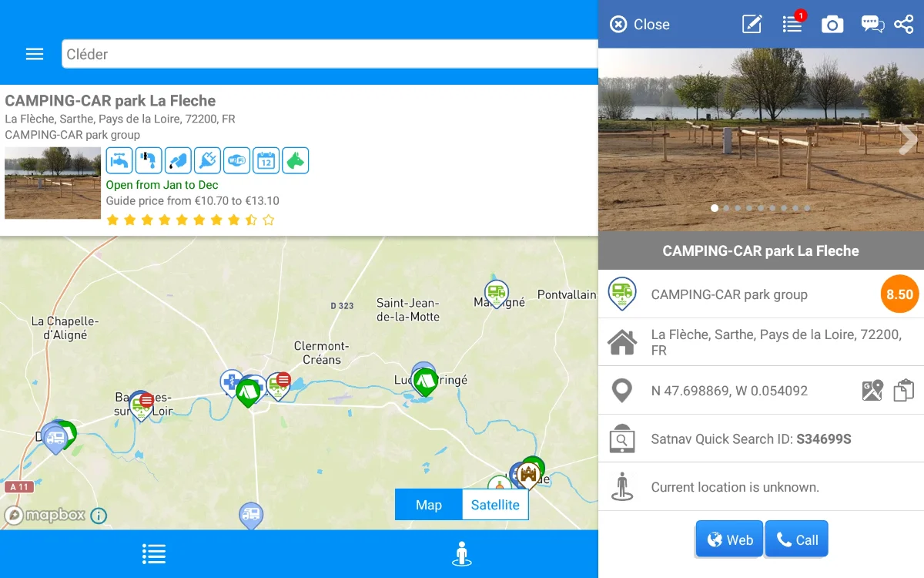Click the chemical toilet disposal amenity icon
This screenshot has height=578, width=924.
[x=178, y=160]
